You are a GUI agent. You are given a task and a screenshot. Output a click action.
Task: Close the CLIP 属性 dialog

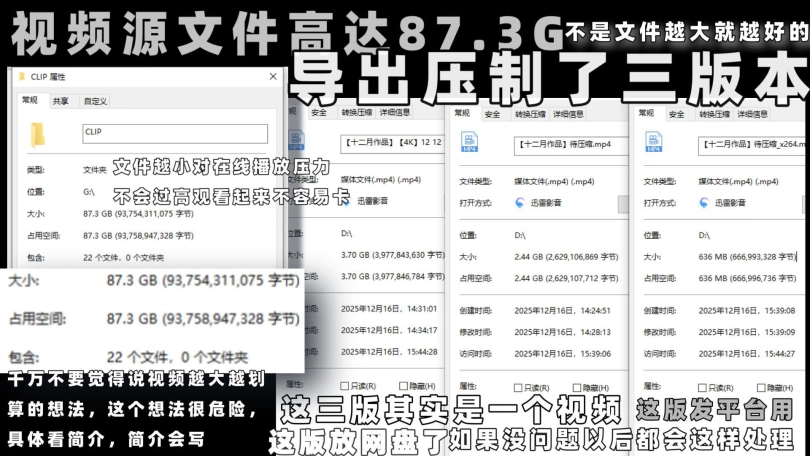(x=272, y=75)
